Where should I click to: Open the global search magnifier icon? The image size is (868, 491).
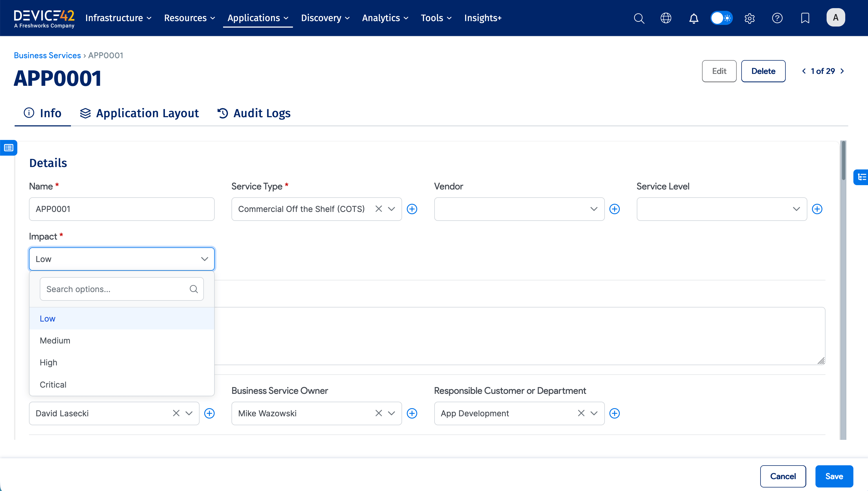(x=639, y=18)
